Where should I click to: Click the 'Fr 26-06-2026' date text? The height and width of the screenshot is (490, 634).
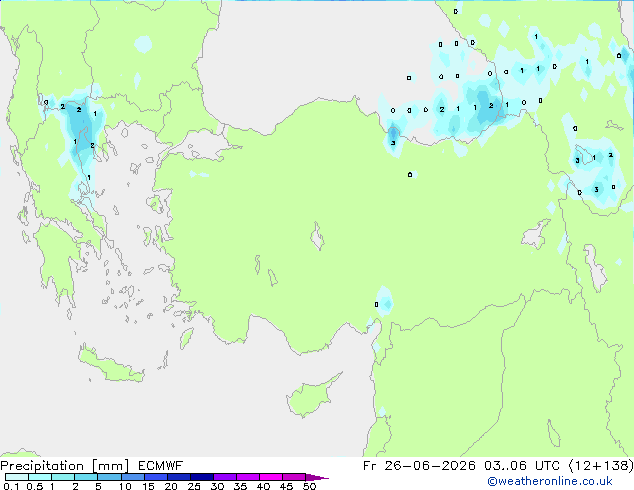(419, 466)
